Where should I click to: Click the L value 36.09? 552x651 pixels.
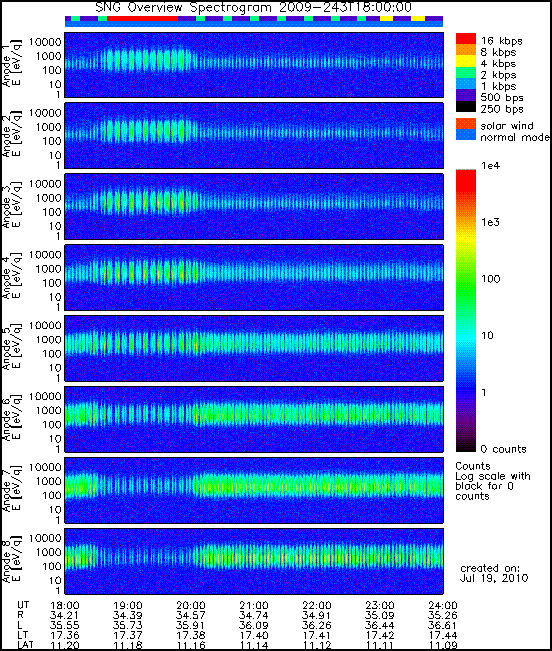[254, 625]
